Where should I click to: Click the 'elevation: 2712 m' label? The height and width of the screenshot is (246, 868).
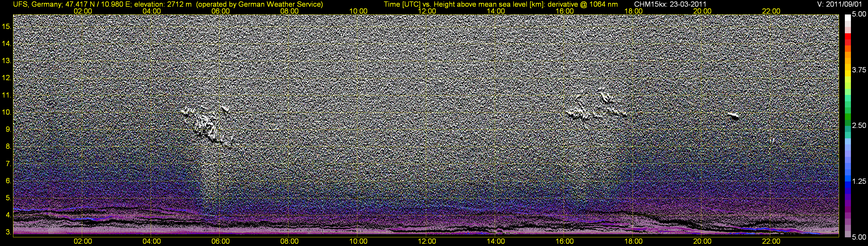tap(163, 4)
